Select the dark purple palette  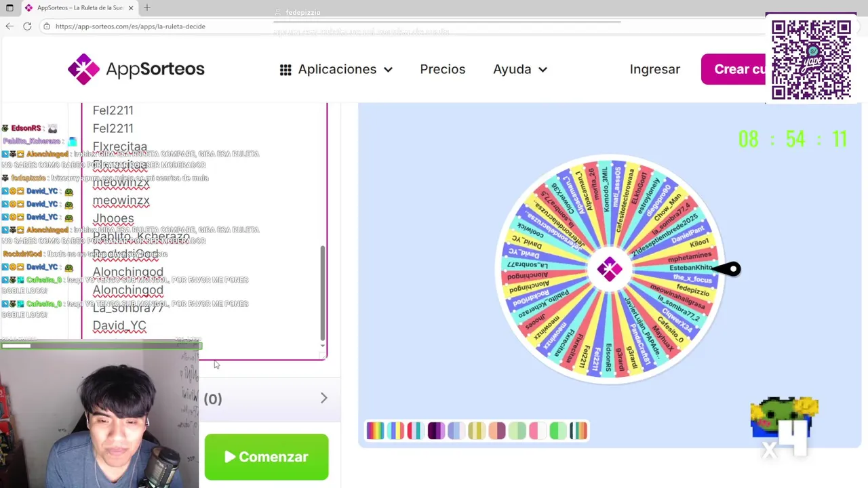(x=436, y=430)
